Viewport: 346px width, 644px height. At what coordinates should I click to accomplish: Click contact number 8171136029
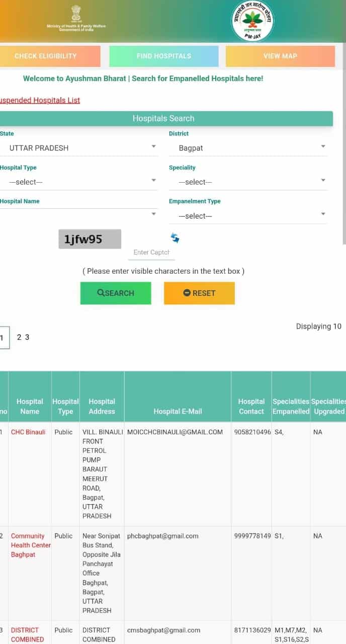click(x=252, y=630)
